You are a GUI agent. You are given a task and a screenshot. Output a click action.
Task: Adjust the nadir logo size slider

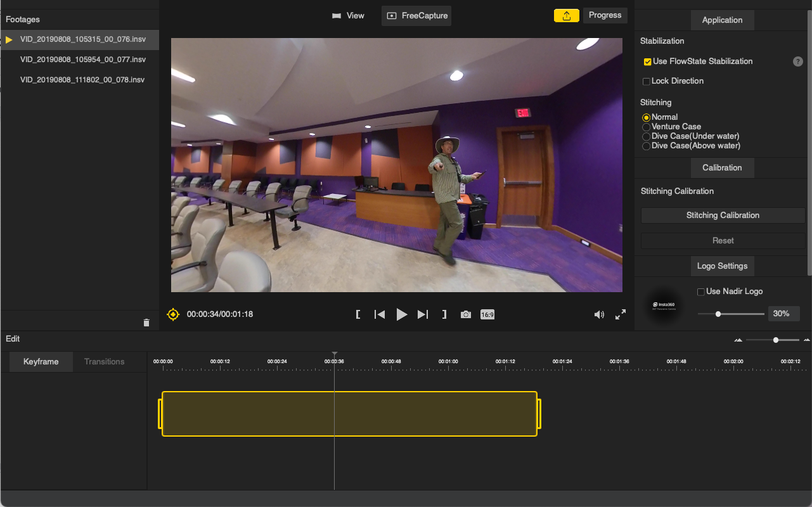click(718, 314)
